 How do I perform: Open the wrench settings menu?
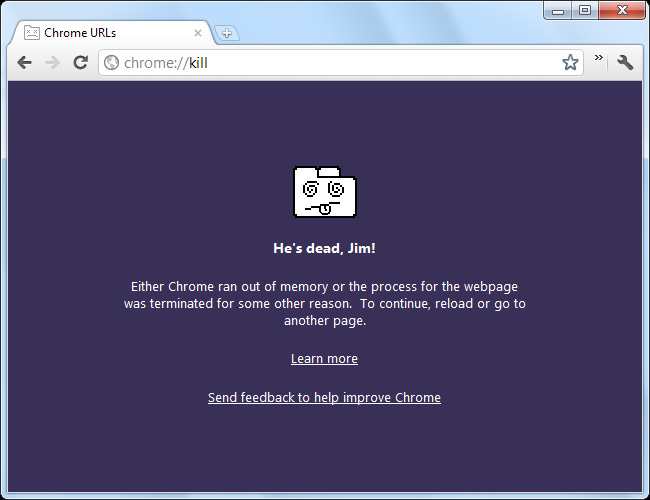point(625,62)
